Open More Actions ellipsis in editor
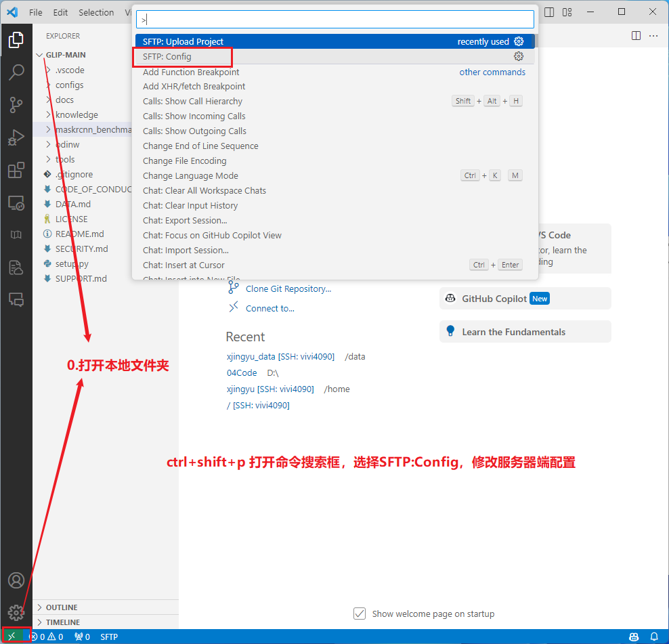The width and height of the screenshot is (669, 644). click(653, 36)
